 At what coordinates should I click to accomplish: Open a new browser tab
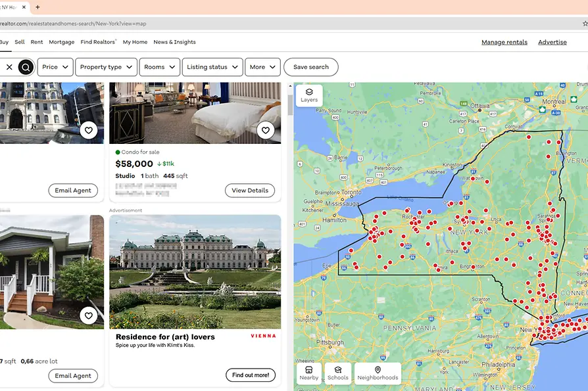point(37,7)
